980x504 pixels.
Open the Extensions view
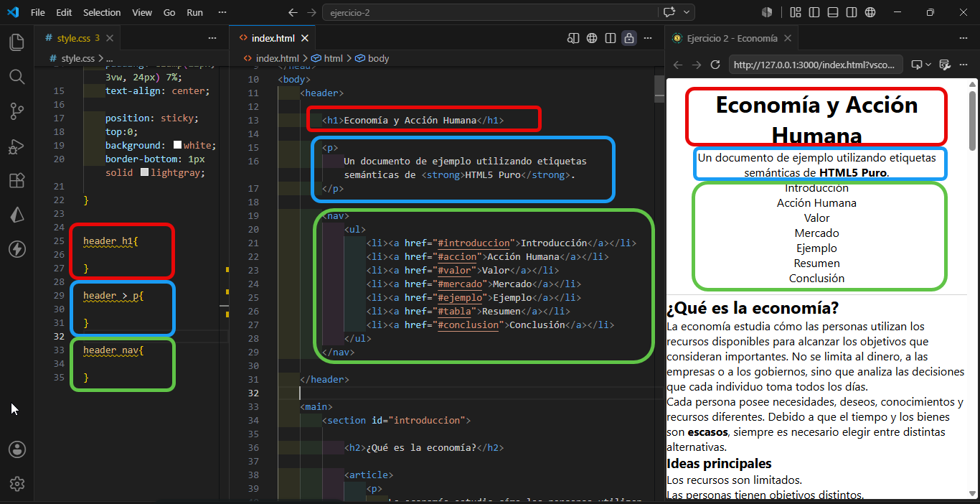point(17,181)
